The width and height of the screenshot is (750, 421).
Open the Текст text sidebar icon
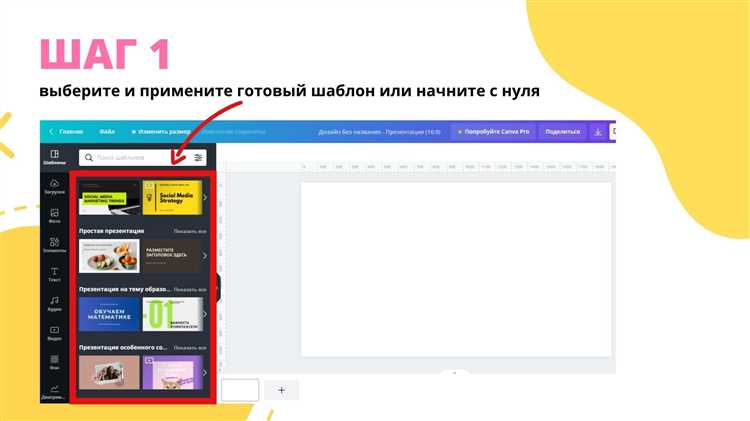coord(55,274)
